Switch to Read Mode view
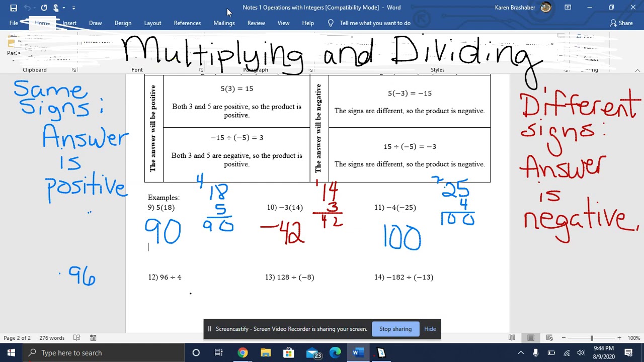Viewport: 644px width, 362px height. 512,338
